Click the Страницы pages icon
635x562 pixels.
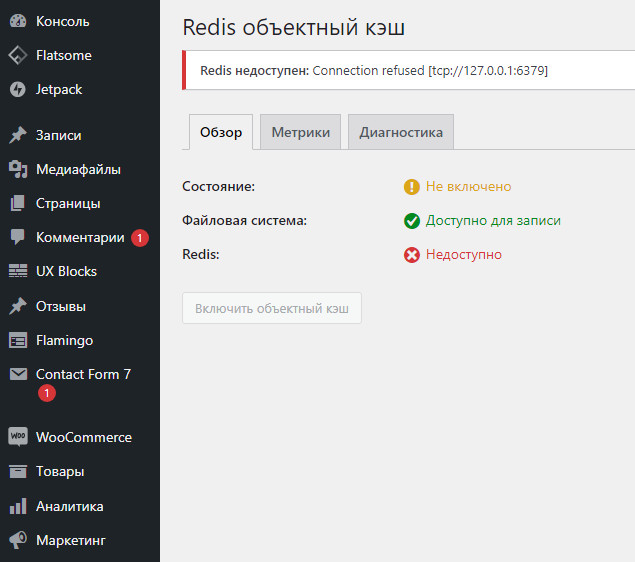[18, 203]
